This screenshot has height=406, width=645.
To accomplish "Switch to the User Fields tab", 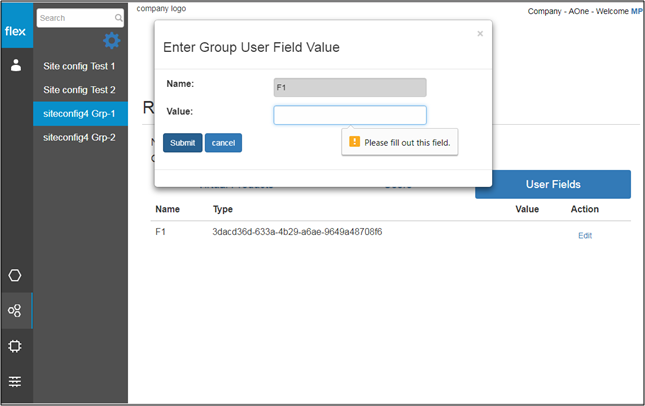I will 552,184.
